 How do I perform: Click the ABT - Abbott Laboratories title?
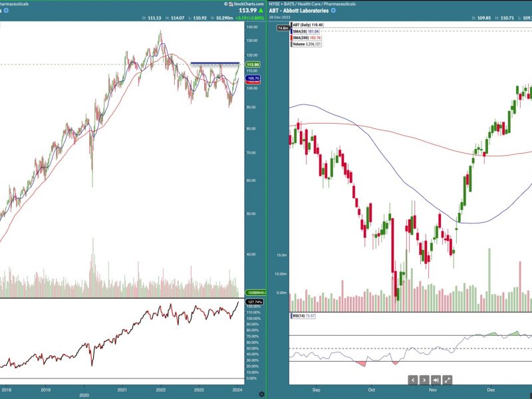[299, 11]
